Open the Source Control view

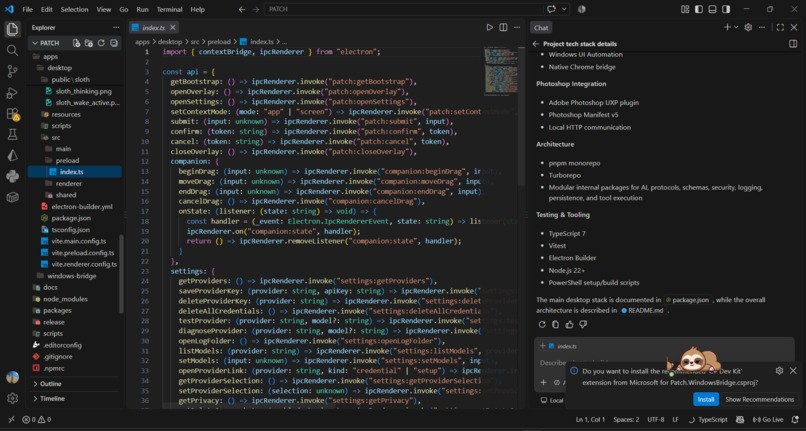click(12, 71)
